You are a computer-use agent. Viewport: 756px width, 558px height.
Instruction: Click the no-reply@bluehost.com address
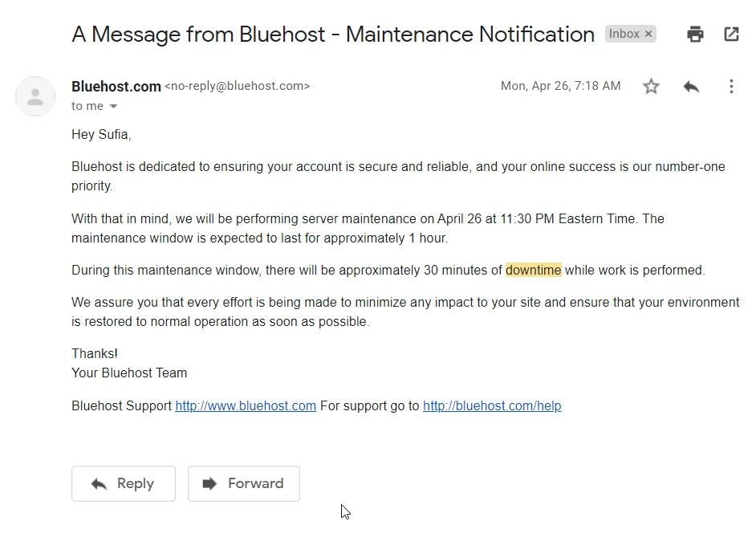tap(238, 87)
